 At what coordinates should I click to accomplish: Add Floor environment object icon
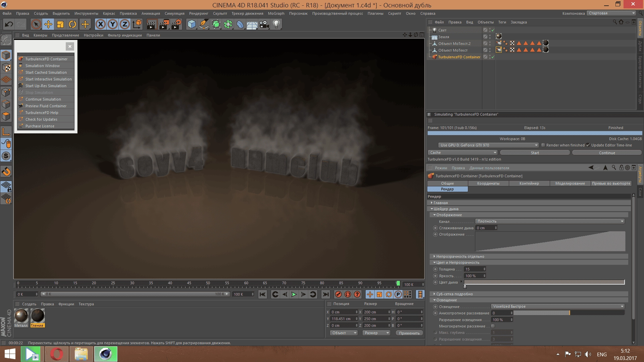click(252, 24)
